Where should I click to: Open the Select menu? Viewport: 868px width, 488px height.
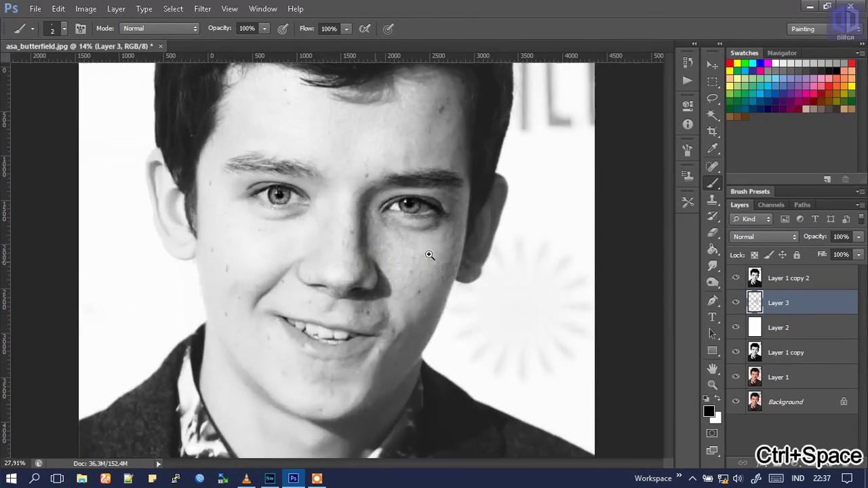173,9
